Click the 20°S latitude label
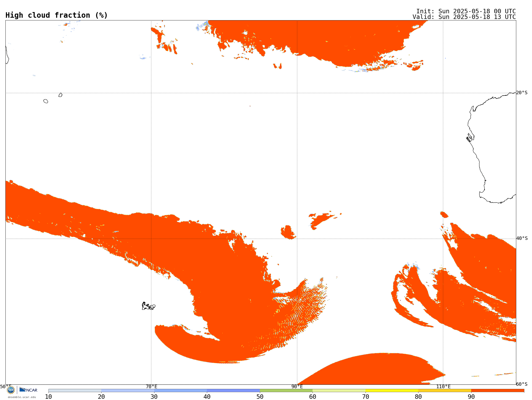 (522, 93)
